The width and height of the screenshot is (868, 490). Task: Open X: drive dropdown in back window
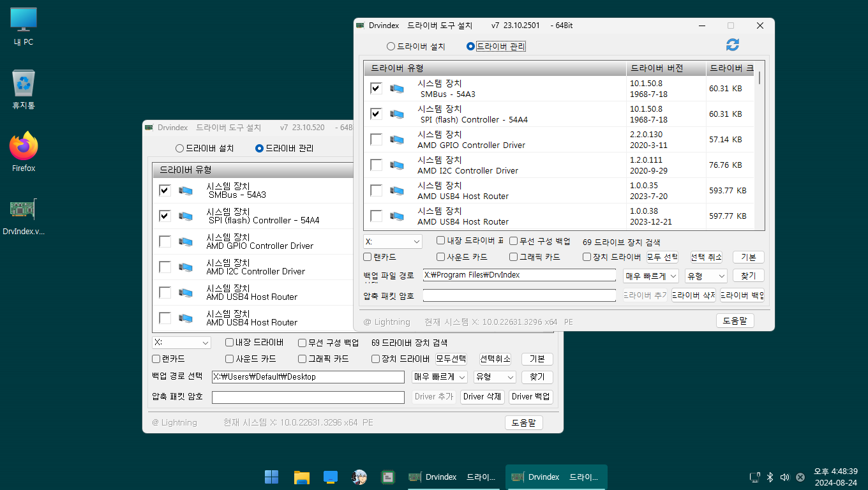click(x=181, y=343)
